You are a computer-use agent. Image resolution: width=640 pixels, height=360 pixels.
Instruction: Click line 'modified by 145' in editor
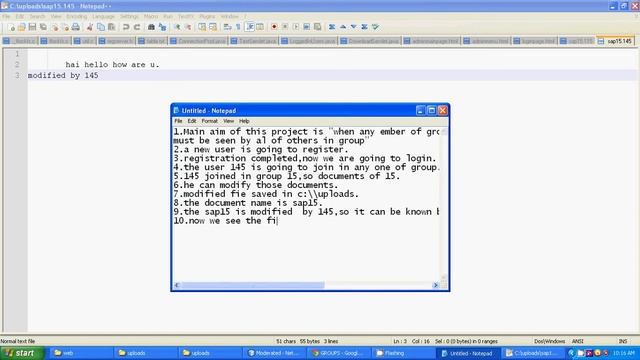[63, 76]
